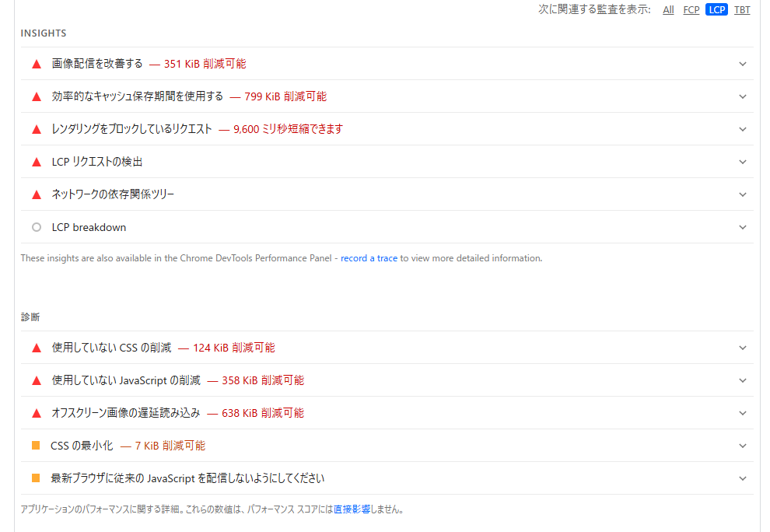Click the red triangle icon on 効率的なキャッシュ保存期間を使用する

click(37, 96)
